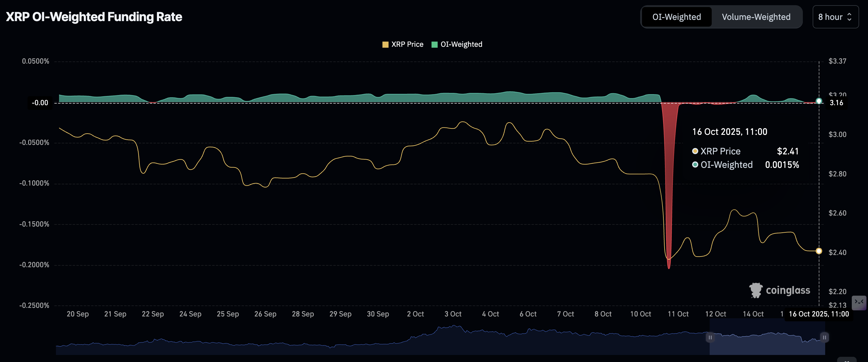Click the collapse chart icon at bottom right
Viewport: 868px width, 362px height.
point(859,303)
